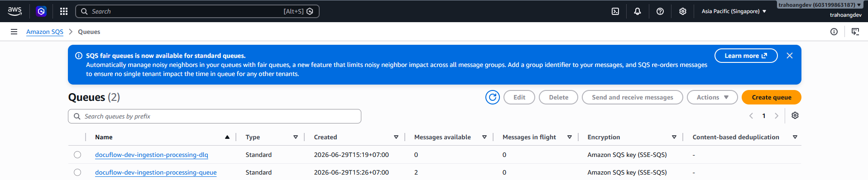Screen dimensions: 868x180
Task: Click the Create queue button
Action: point(772,97)
